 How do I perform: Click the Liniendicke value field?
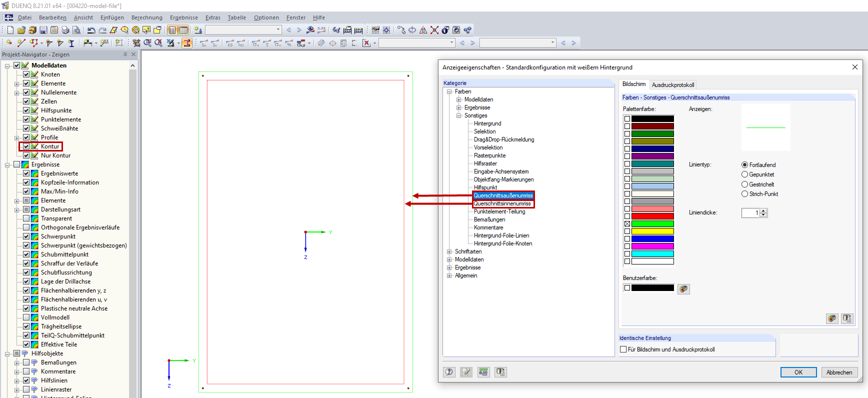[x=751, y=213]
